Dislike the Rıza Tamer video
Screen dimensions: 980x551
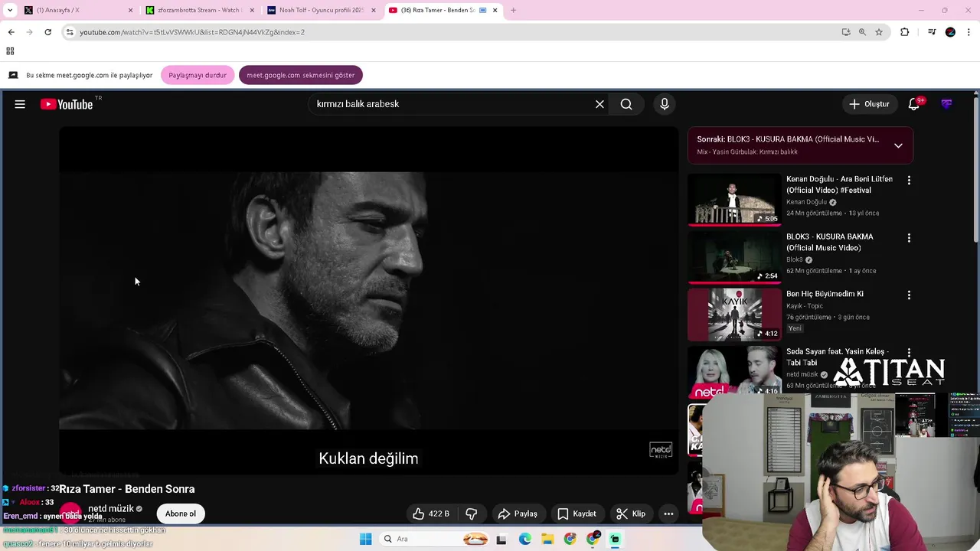click(472, 514)
